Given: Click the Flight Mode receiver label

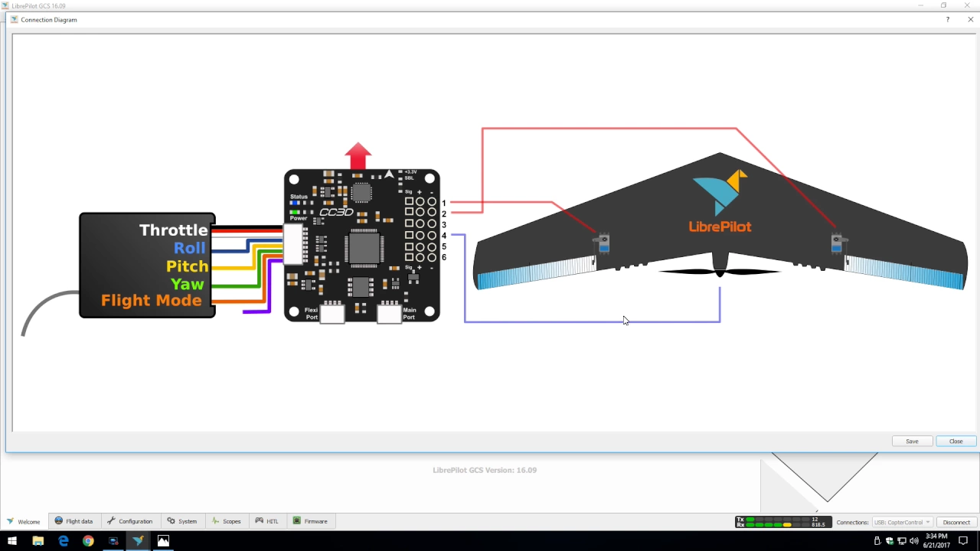Looking at the screenshot, I should (152, 301).
